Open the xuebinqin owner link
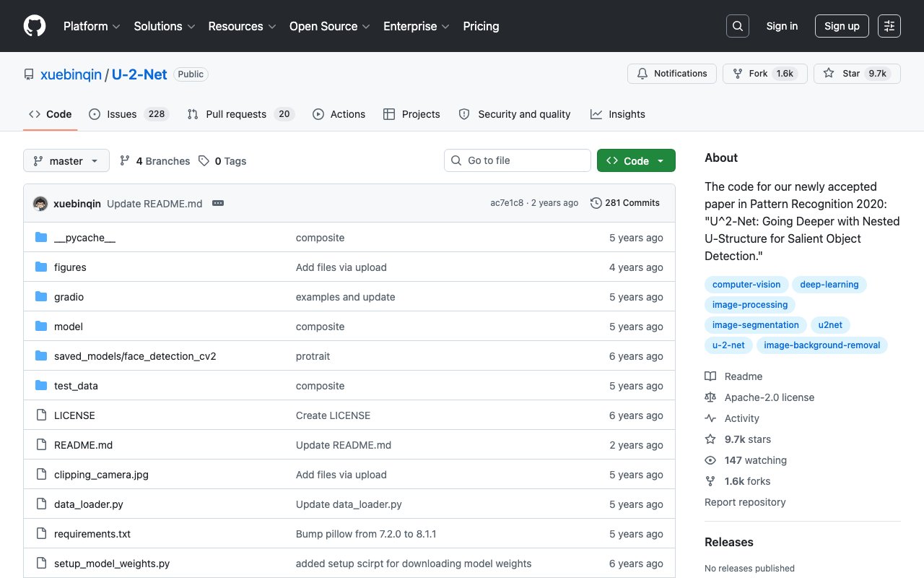This screenshot has width=924, height=578. click(71, 74)
